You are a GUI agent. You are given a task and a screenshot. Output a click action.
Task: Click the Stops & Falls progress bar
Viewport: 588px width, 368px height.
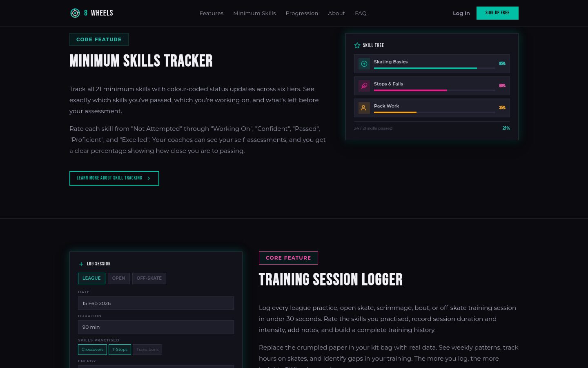tap(434, 90)
